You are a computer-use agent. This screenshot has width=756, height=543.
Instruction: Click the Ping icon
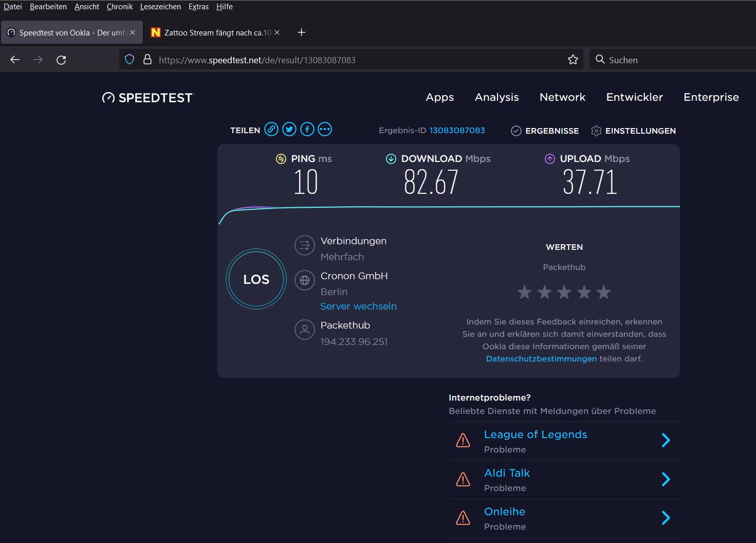pyautogui.click(x=281, y=159)
